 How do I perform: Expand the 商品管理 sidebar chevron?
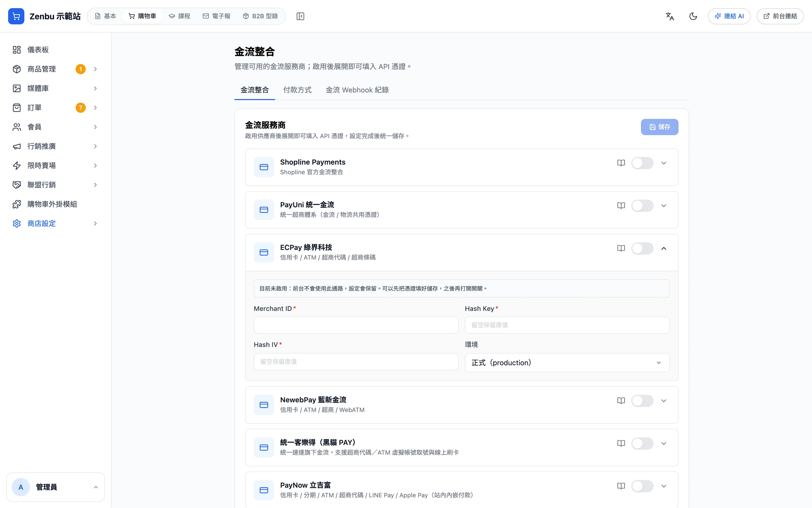coord(95,69)
